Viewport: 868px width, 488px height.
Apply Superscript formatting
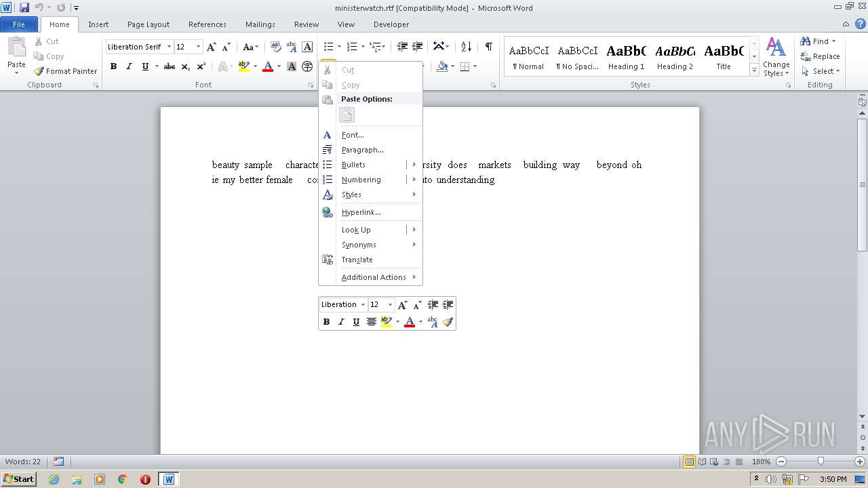(201, 66)
